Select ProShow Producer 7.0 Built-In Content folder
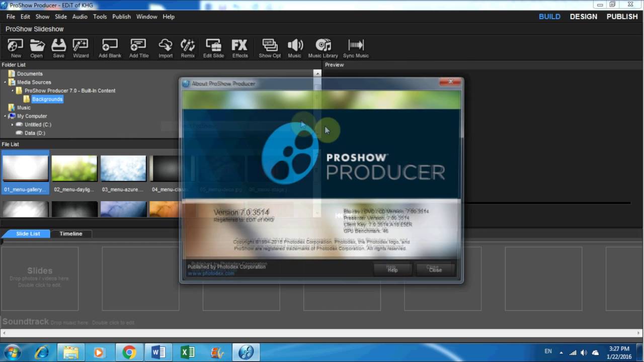 pos(70,90)
